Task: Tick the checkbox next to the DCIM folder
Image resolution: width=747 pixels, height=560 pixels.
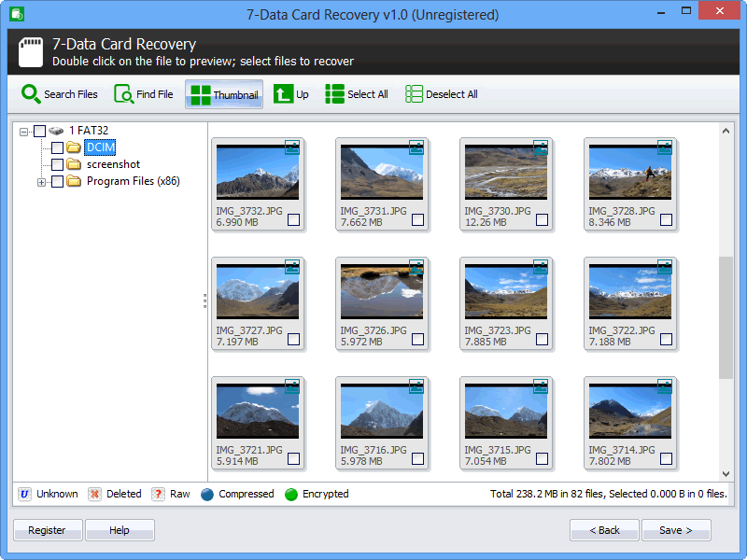Action: click(x=56, y=147)
